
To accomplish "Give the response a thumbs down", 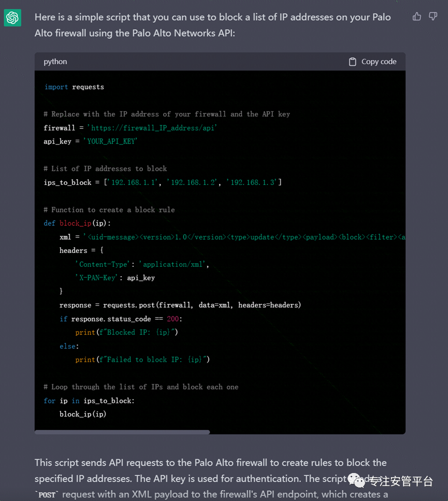I will click(433, 16).
